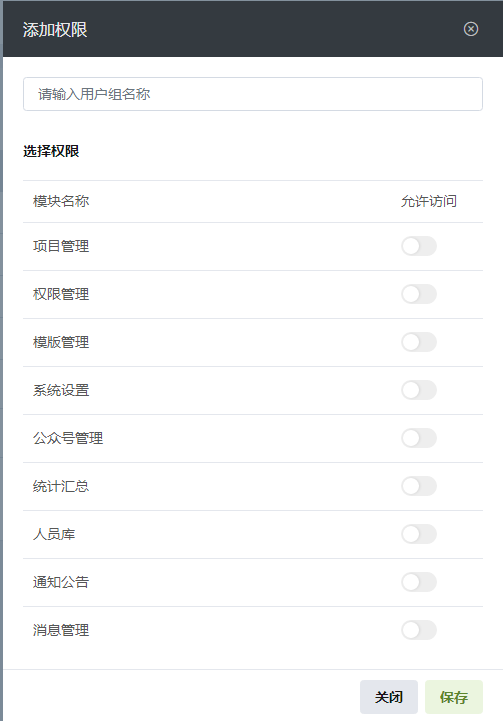Click the 请输入用户组名称 input field

tap(253, 94)
